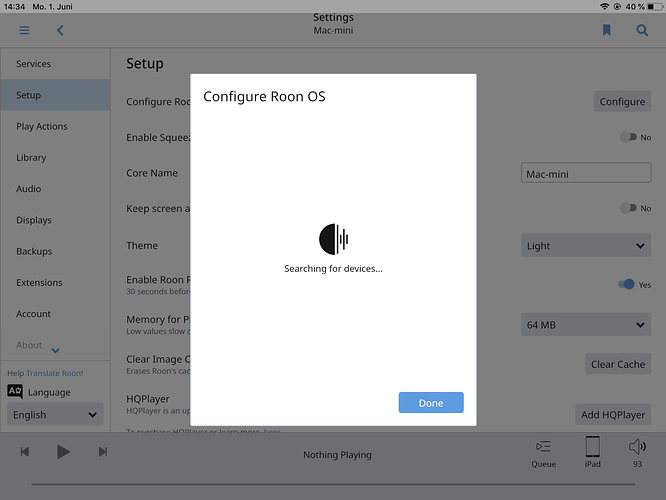Image resolution: width=666 pixels, height=500 pixels.
Task: Click the playback progress bar
Action: pos(333,484)
